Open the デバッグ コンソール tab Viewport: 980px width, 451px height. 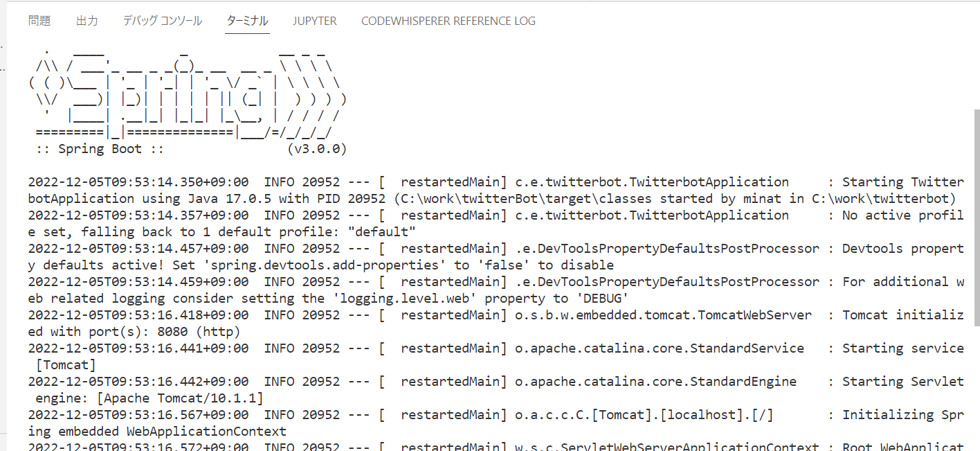click(163, 21)
